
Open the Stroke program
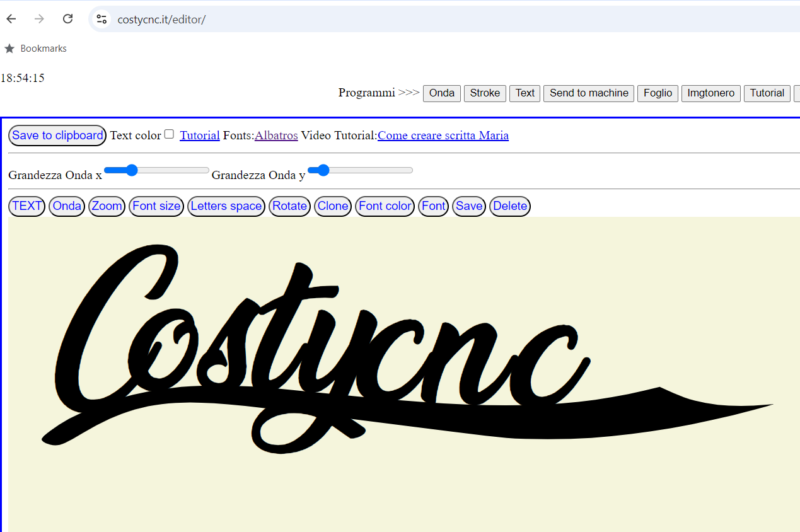tap(485, 93)
